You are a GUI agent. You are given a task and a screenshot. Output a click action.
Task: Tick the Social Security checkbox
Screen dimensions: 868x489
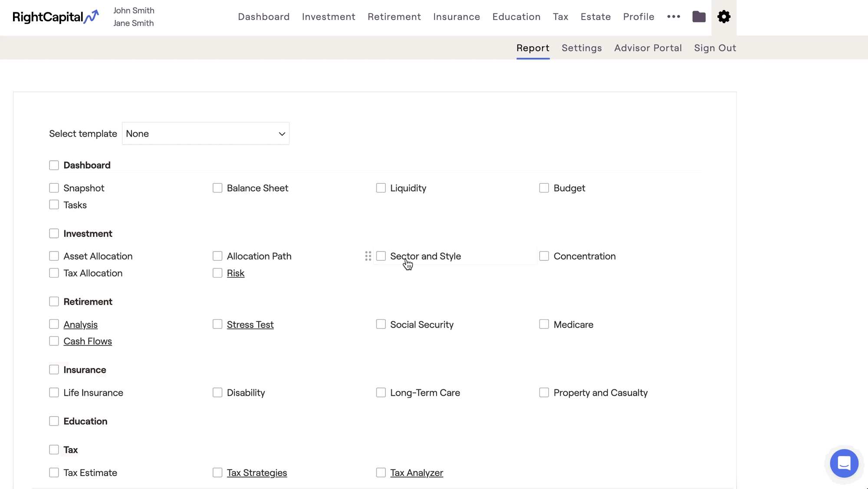pyautogui.click(x=381, y=325)
